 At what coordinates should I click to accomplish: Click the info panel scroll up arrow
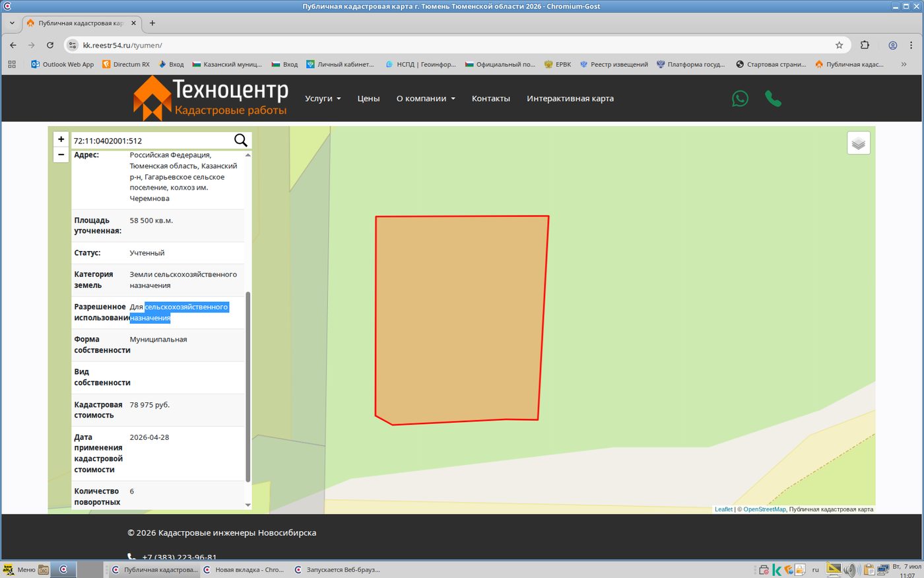[248, 155]
